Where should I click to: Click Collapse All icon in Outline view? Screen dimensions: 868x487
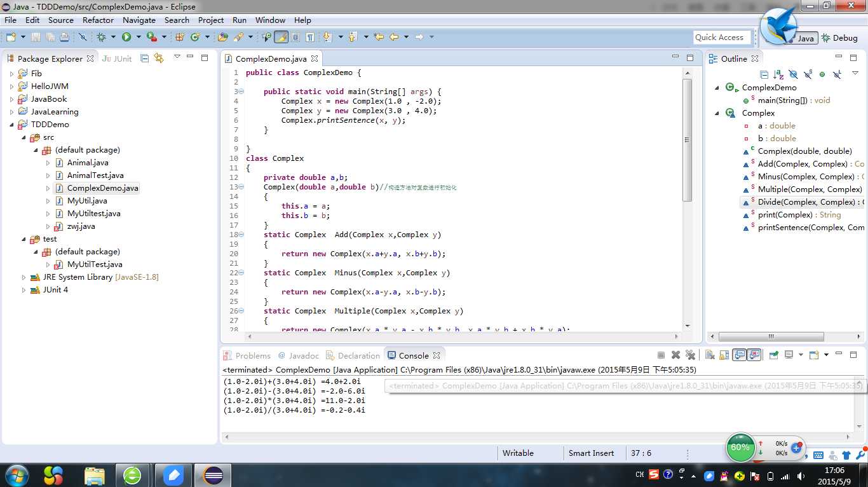(x=764, y=74)
